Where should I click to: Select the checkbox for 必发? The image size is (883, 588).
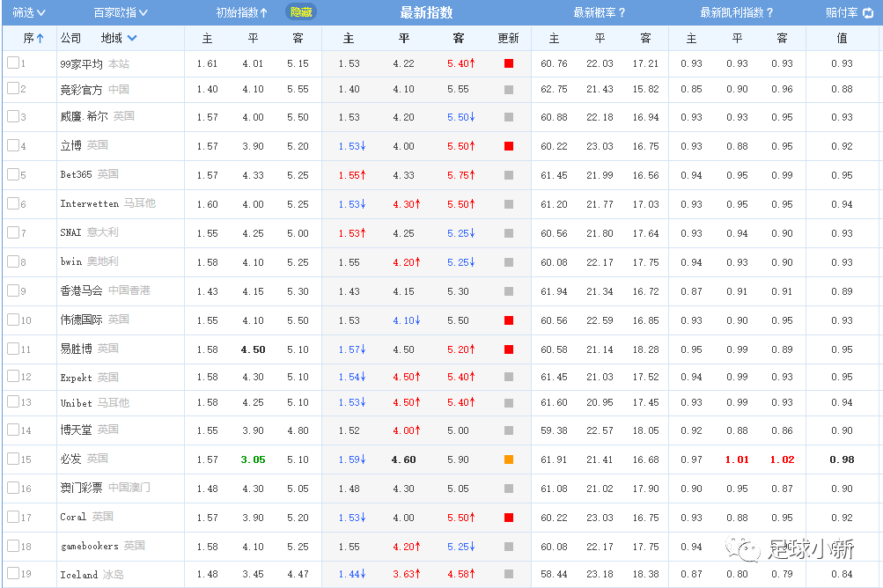pyautogui.click(x=13, y=459)
